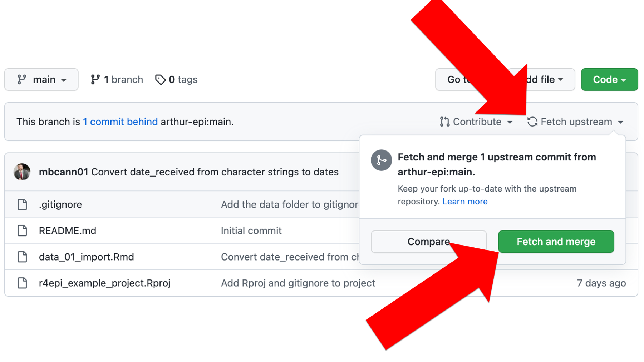Click the Fetch and merge button

[556, 242]
